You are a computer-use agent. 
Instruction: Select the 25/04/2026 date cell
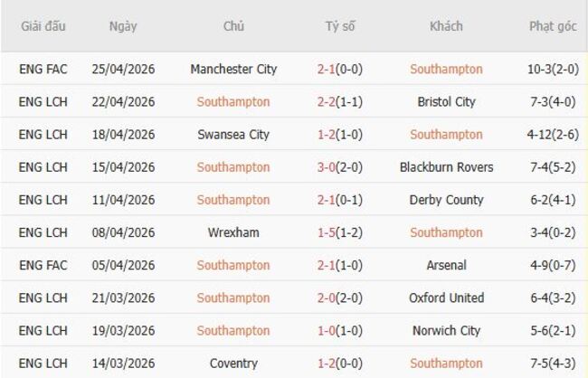[x=123, y=70]
